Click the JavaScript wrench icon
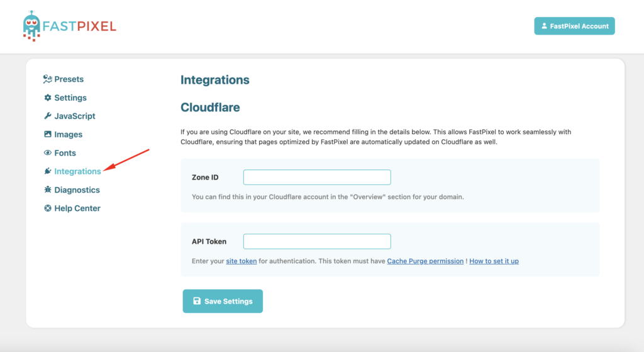This screenshot has height=352, width=644. 48,116
